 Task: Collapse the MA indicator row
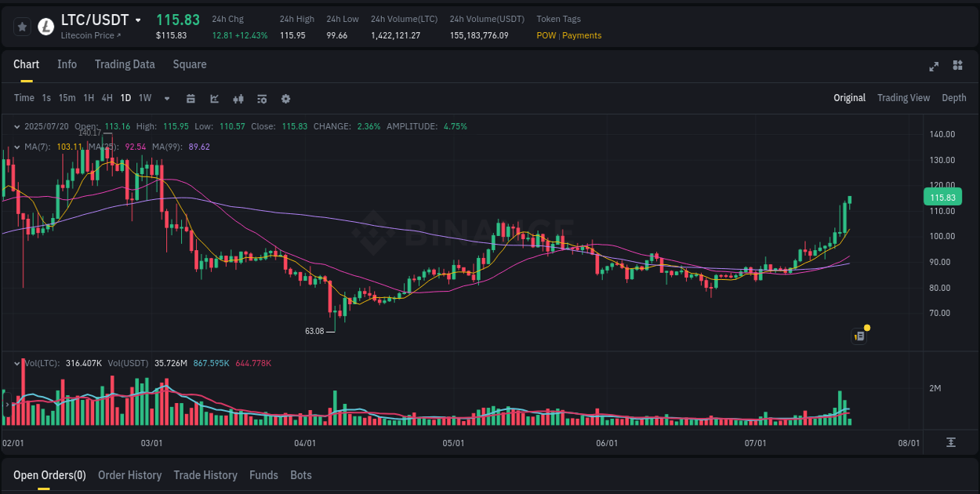click(x=17, y=147)
